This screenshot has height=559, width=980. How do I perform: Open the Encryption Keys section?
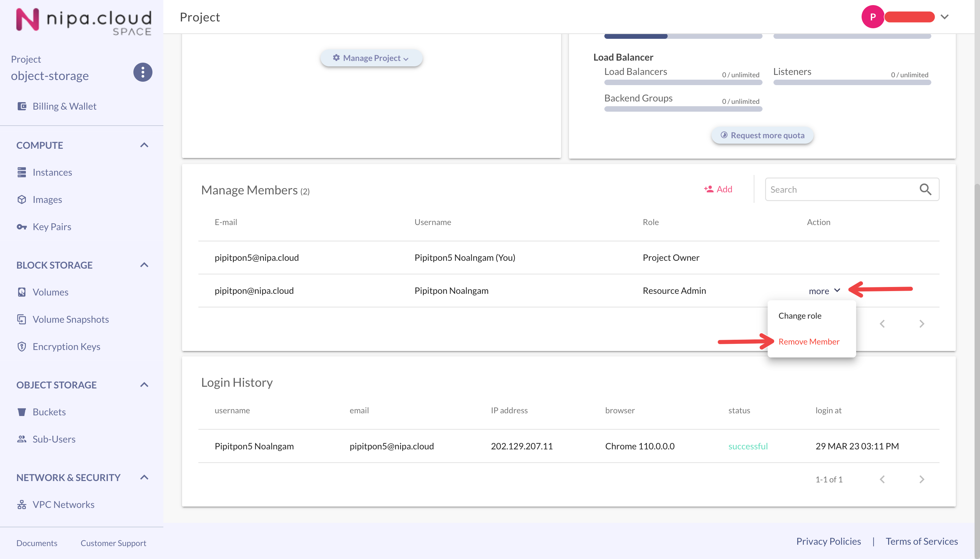pyautogui.click(x=66, y=346)
